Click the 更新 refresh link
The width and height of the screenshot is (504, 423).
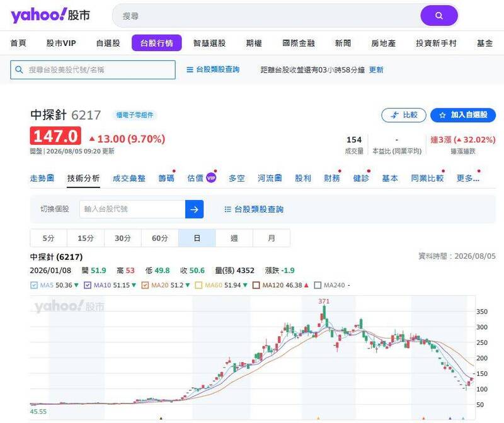click(376, 70)
